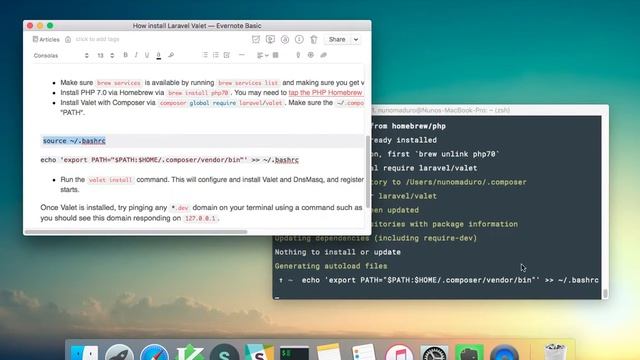This screenshot has height=360, width=640.
Task: Toggle bold formatting
Action: coord(125,55)
